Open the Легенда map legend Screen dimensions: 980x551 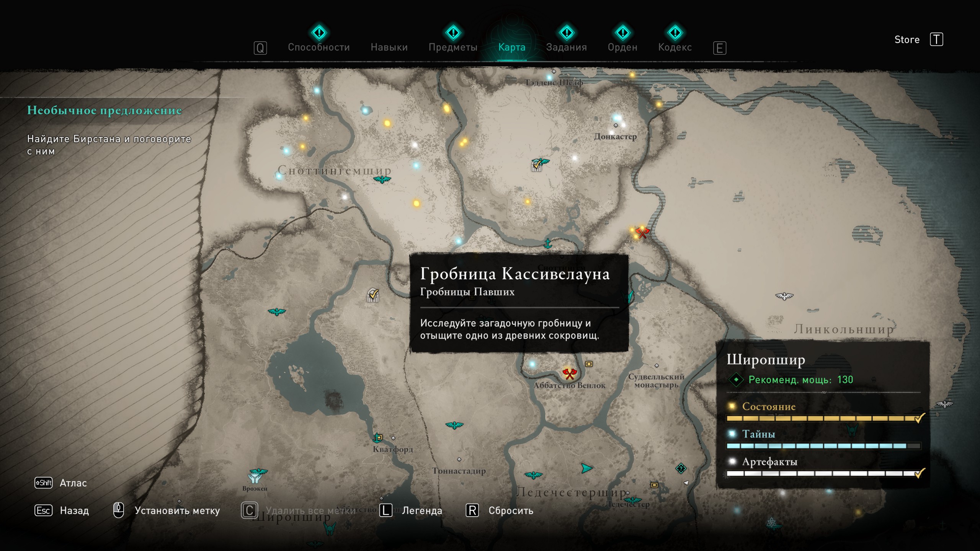(421, 510)
